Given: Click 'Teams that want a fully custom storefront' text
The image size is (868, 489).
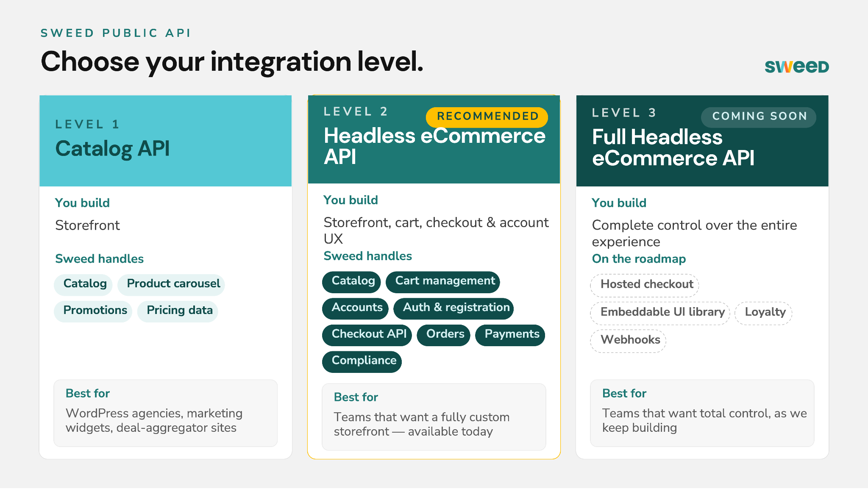Looking at the screenshot, I should coord(422,425).
